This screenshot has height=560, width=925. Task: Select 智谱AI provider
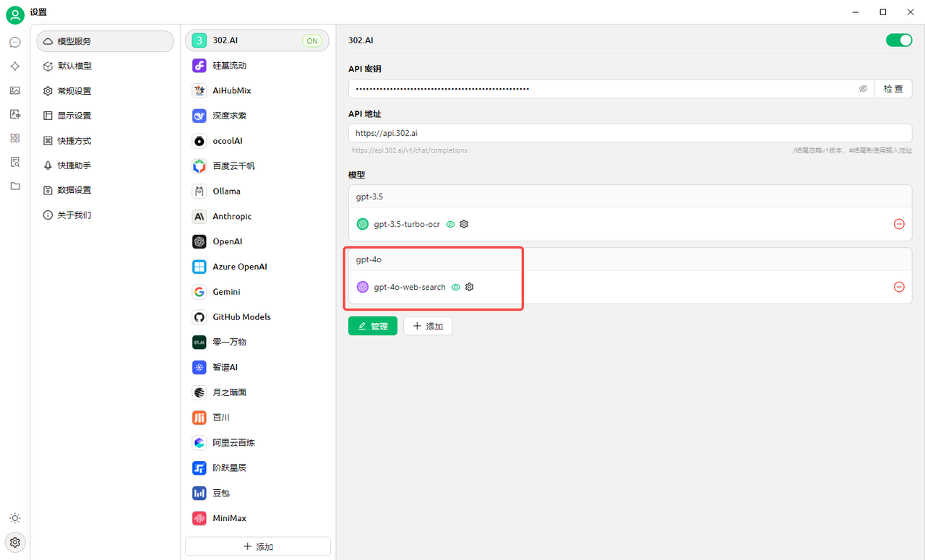pos(257,367)
